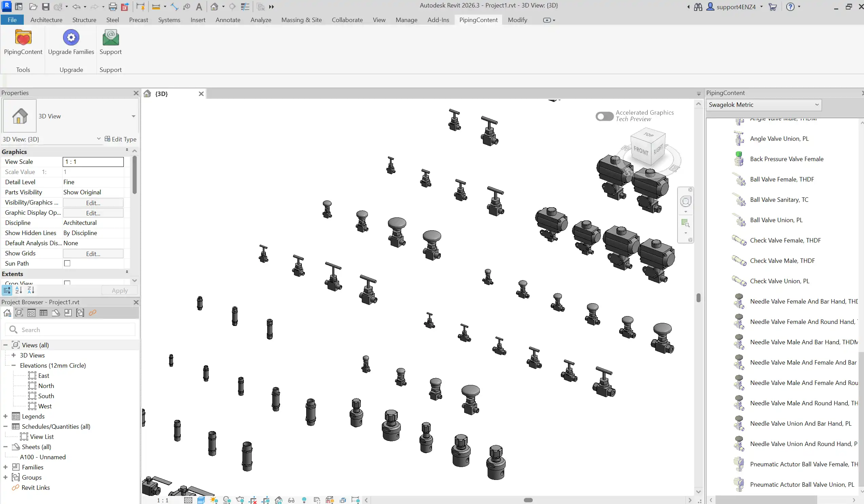Expand the 3D Views tree node

[14, 355]
